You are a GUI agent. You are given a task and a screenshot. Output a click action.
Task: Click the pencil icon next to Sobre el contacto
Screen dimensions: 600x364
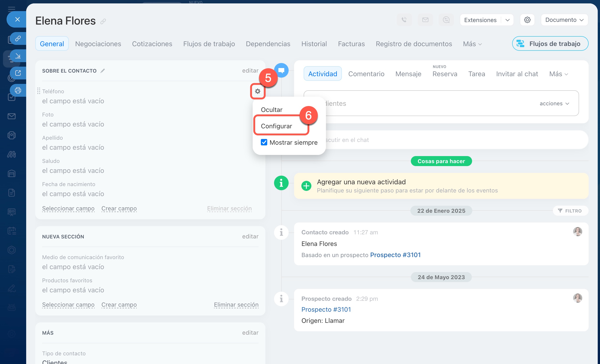[x=103, y=71]
